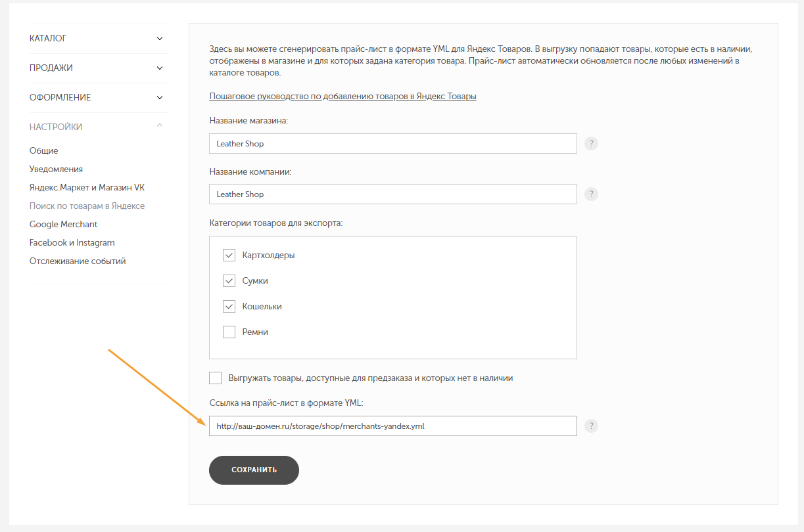Click the 'Выгружать товары, доступные для предзаказа' label text

371,378
